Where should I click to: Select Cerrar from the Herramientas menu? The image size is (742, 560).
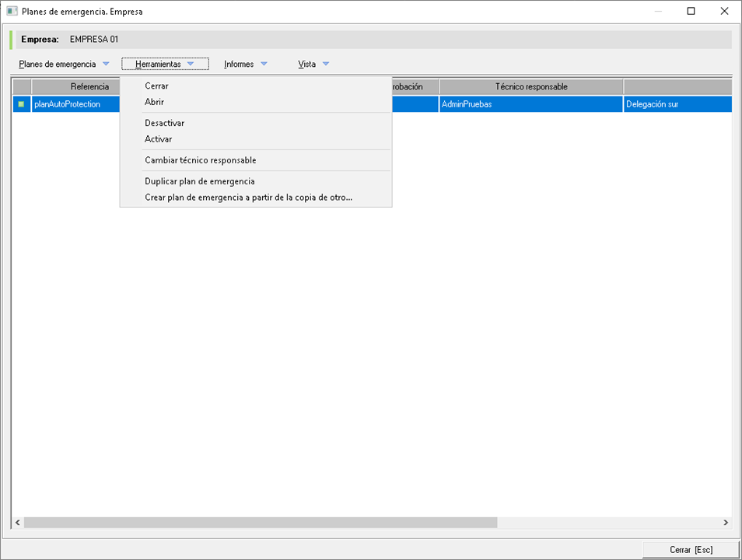coord(156,86)
